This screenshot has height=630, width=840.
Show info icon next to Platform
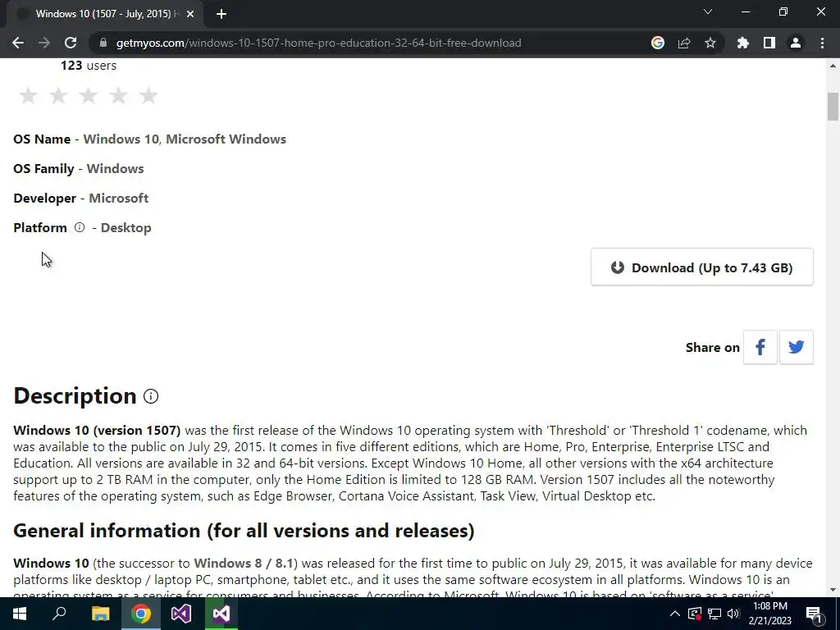pyautogui.click(x=80, y=227)
